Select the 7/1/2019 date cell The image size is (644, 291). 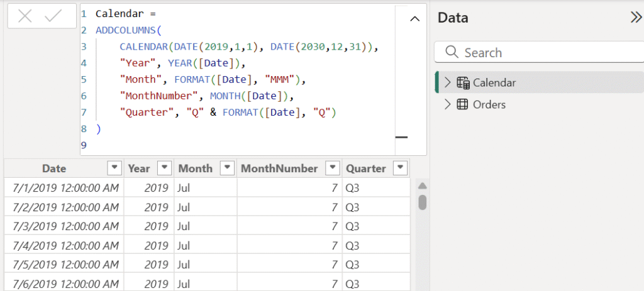coord(63,188)
